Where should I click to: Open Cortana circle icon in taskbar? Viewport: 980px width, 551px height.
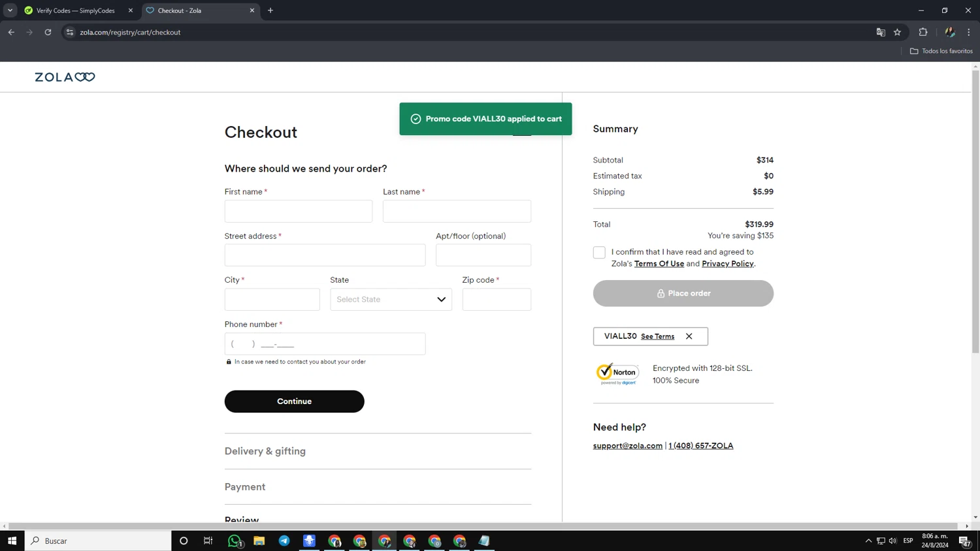184,541
